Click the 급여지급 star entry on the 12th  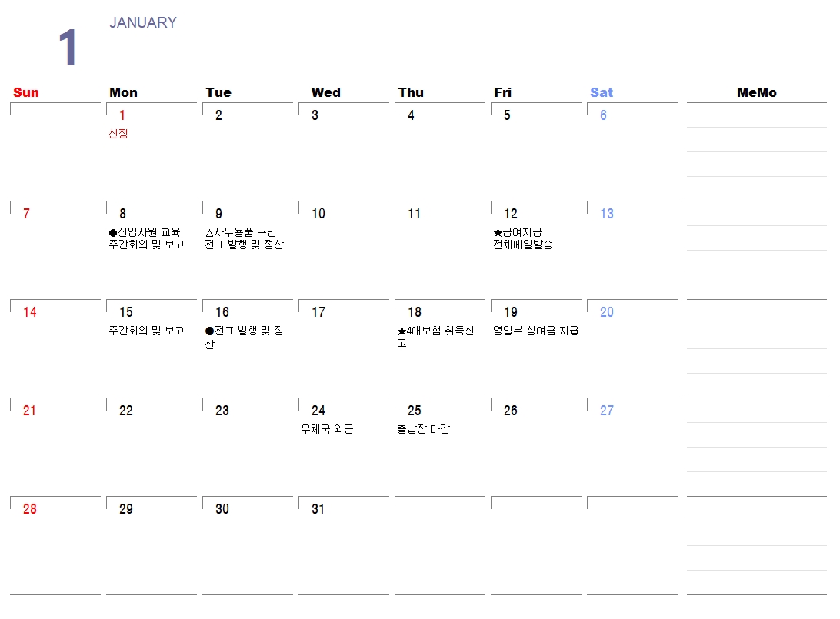[518, 232]
